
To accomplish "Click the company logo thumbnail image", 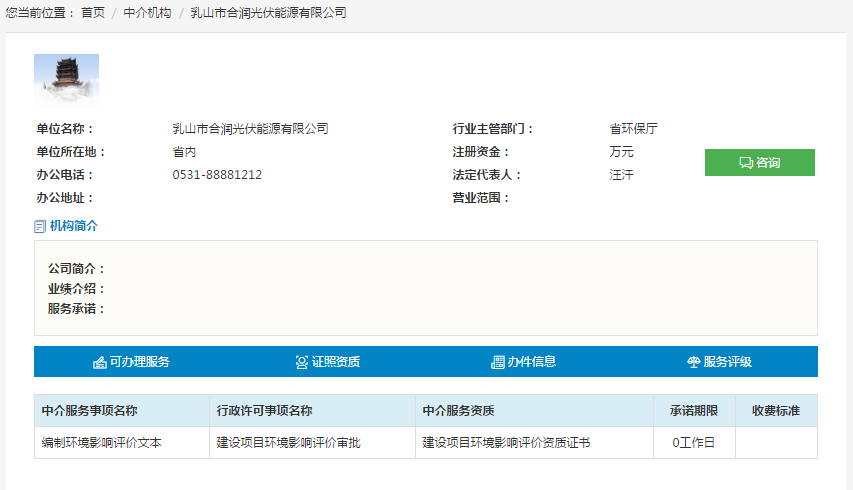I will 66,80.
